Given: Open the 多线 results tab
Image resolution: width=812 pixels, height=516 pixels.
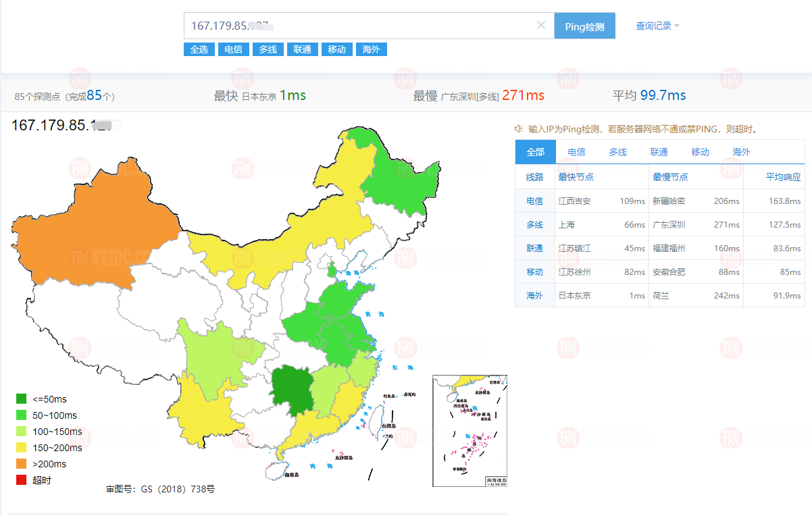Looking at the screenshot, I should coord(617,152).
